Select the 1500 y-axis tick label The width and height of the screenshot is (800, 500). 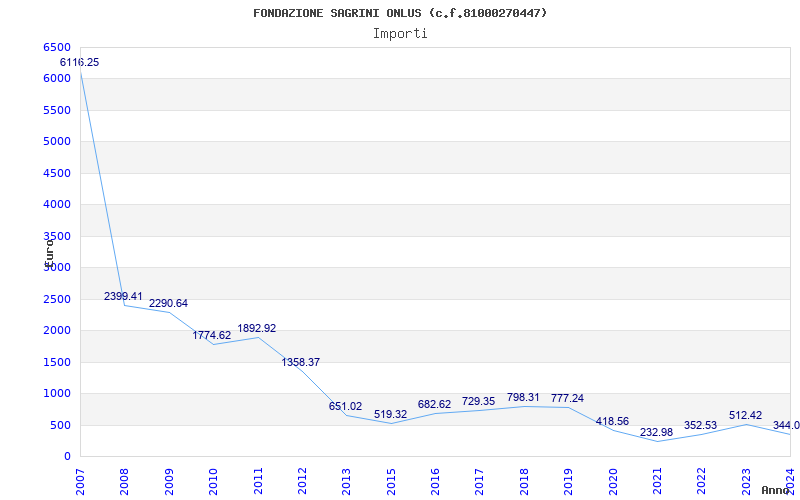pyautogui.click(x=56, y=362)
